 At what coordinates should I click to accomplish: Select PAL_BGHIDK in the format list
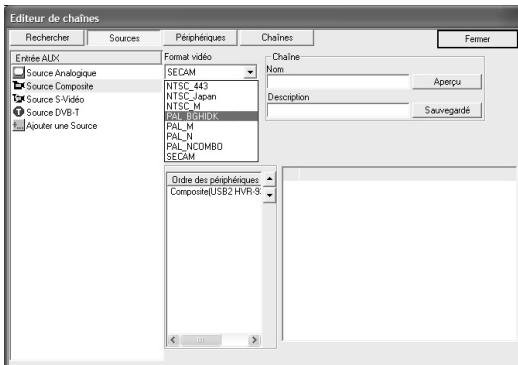[x=211, y=116]
